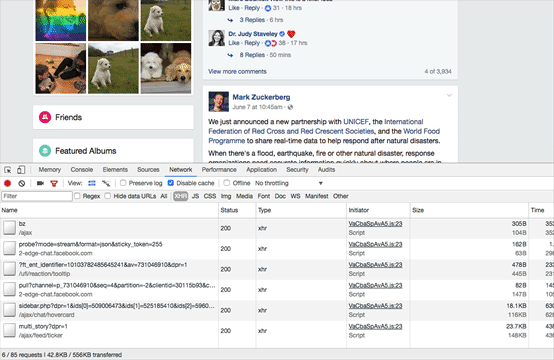Screen dimensions: 554x360
Task: Click the reply arrow beside 8 Replies
Action: coord(230,55)
